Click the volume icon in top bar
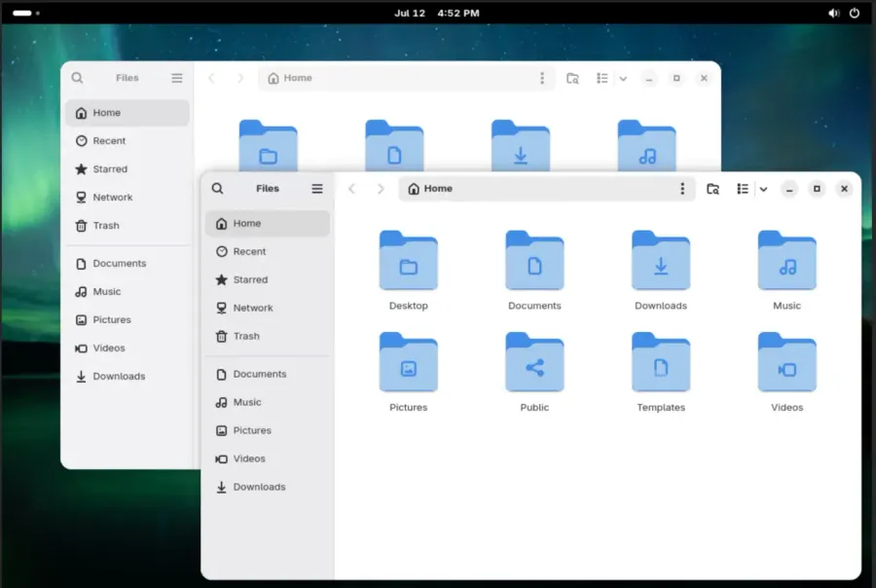 [x=833, y=13]
